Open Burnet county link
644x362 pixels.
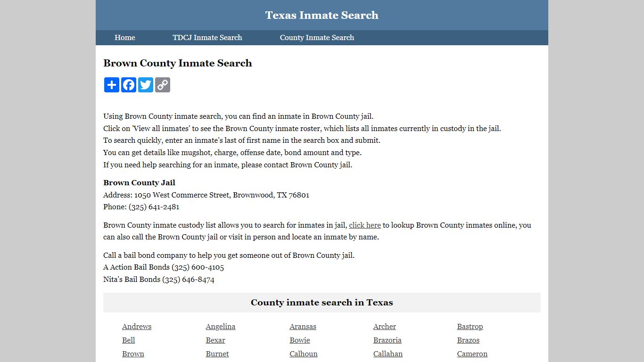(x=217, y=354)
